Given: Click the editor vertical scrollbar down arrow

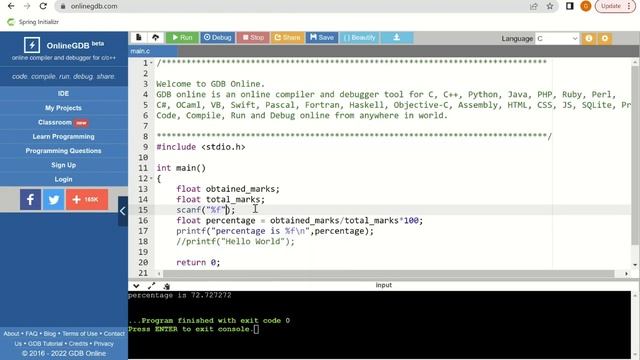Looking at the screenshot, I should [x=635, y=265].
